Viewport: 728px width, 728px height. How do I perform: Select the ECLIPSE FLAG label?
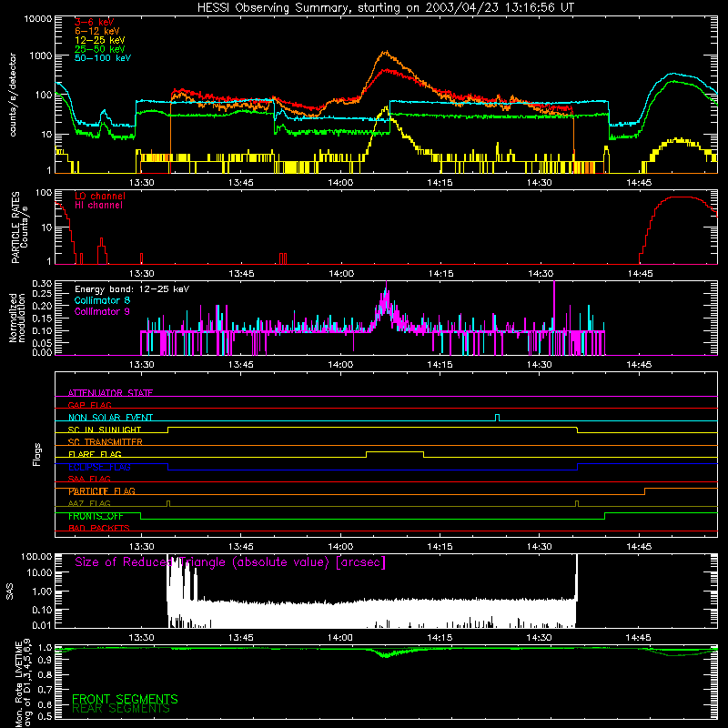(x=99, y=467)
